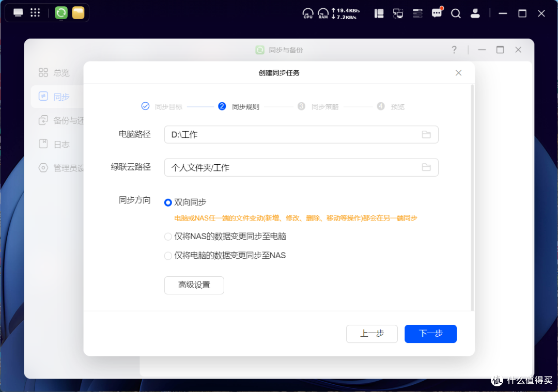558x392 pixels.
Task: Close the create sync task dialog
Action: point(458,73)
